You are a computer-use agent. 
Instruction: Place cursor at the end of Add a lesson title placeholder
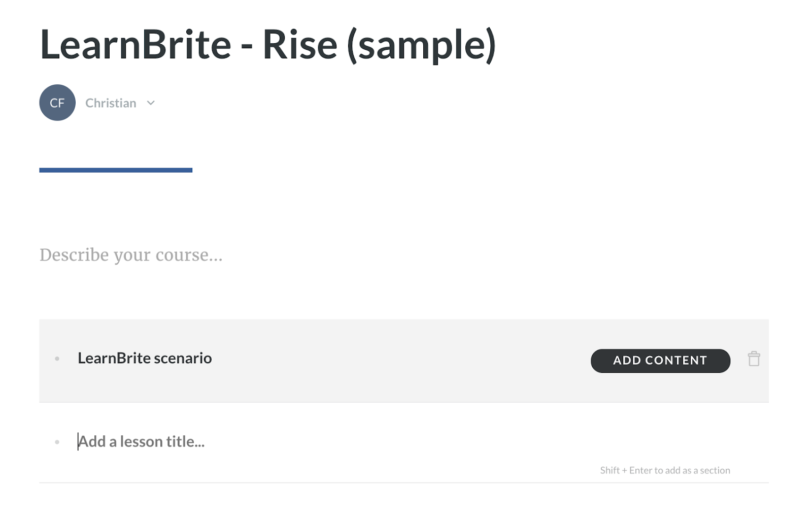tap(205, 441)
